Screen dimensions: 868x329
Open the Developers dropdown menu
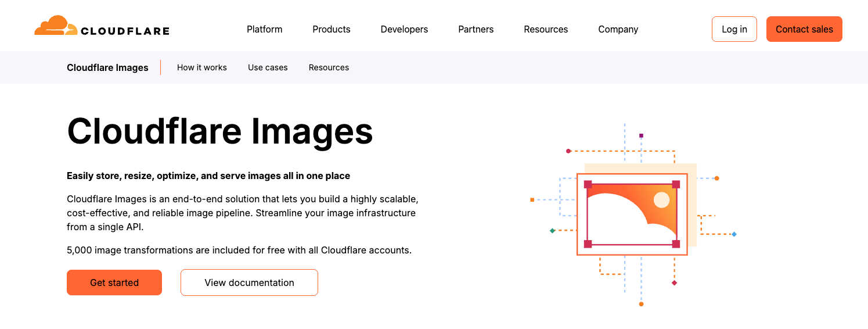404,29
